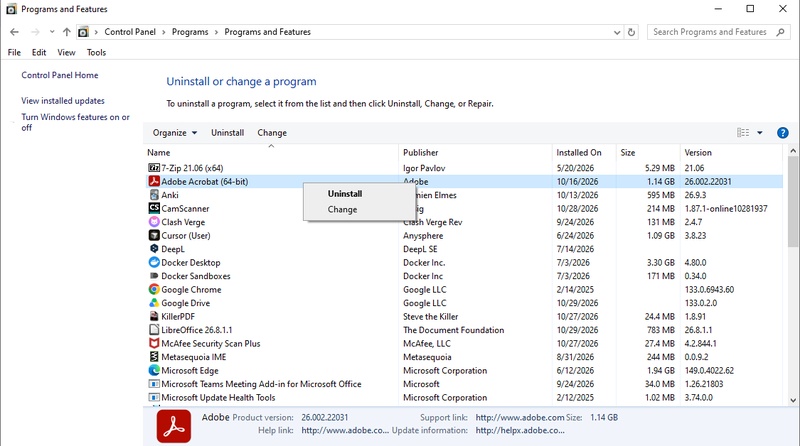Sort by the Publisher column header
Screen dimensions: 800x446
pos(420,153)
